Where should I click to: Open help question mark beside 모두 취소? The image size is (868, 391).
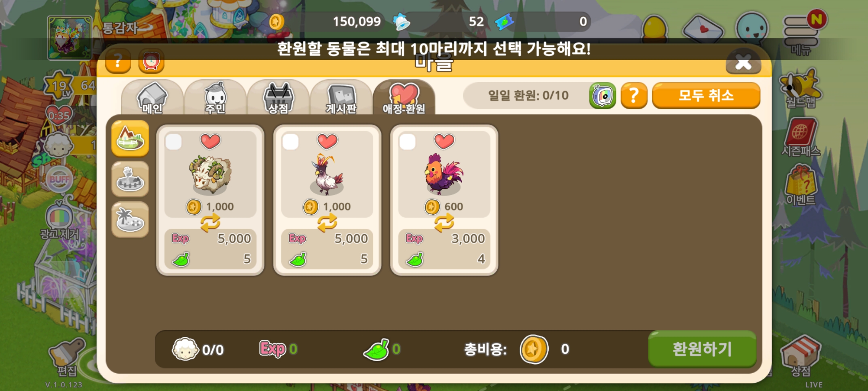pos(634,96)
